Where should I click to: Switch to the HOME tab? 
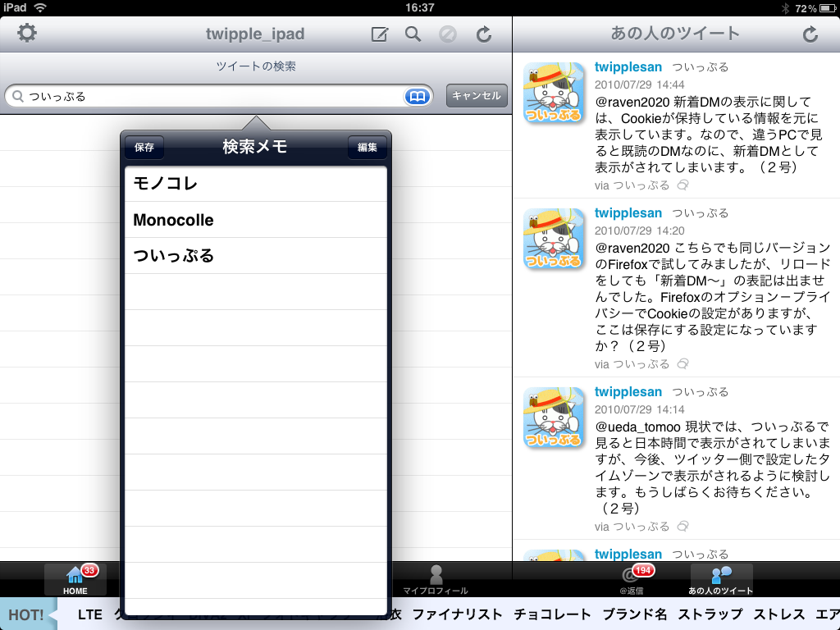click(75, 579)
